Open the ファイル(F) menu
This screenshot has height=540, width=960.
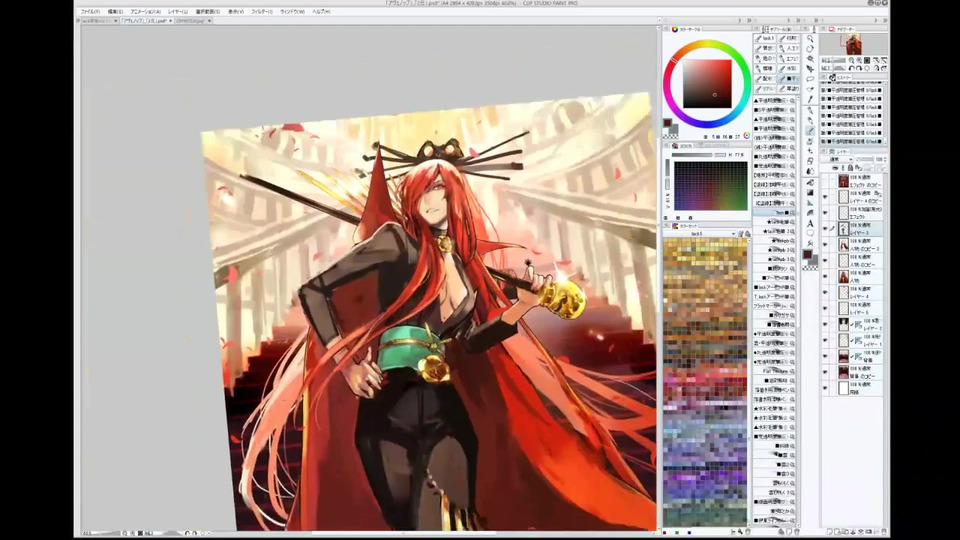pyautogui.click(x=90, y=12)
